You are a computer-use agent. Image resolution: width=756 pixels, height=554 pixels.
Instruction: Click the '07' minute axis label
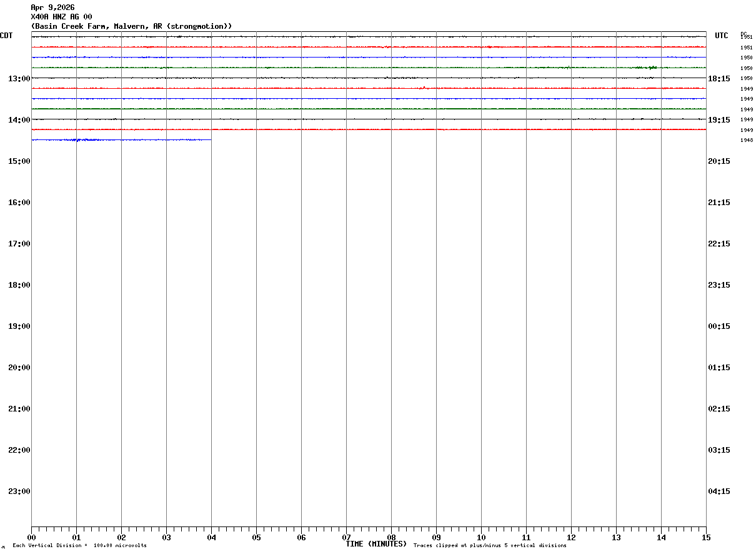346,537
